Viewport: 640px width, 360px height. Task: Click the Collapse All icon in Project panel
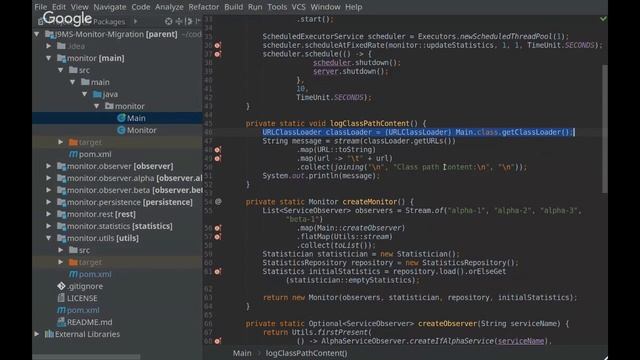click(x=179, y=21)
